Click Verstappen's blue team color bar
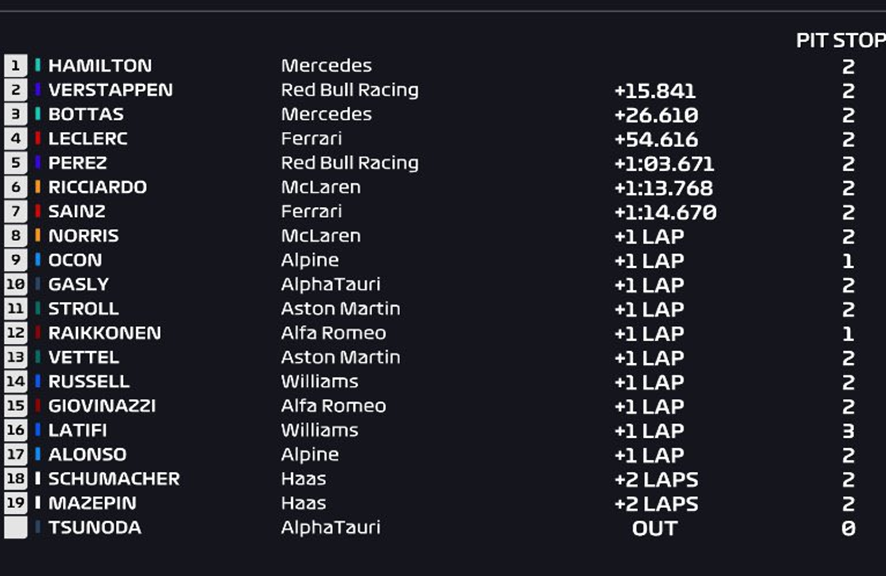Screen dimensions: 886x576 (x=38, y=89)
